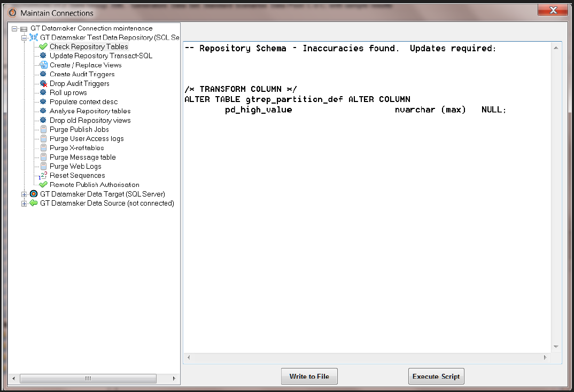Select GT Datamaker Test Data Repository node
574x392 pixels.
tap(110, 37)
